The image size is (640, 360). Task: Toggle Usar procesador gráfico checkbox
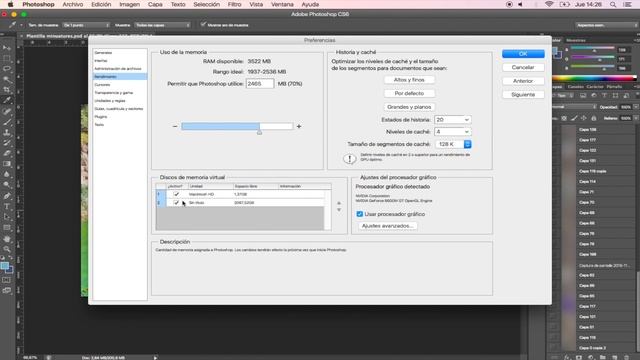[x=360, y=214]
